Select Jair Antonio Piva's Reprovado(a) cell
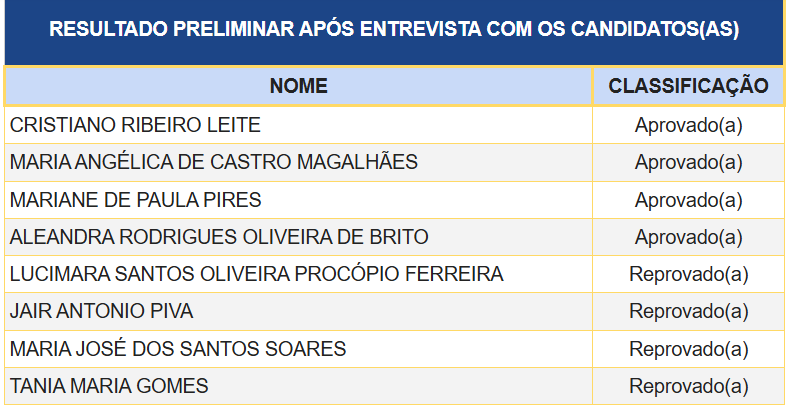 click(688, 311)
